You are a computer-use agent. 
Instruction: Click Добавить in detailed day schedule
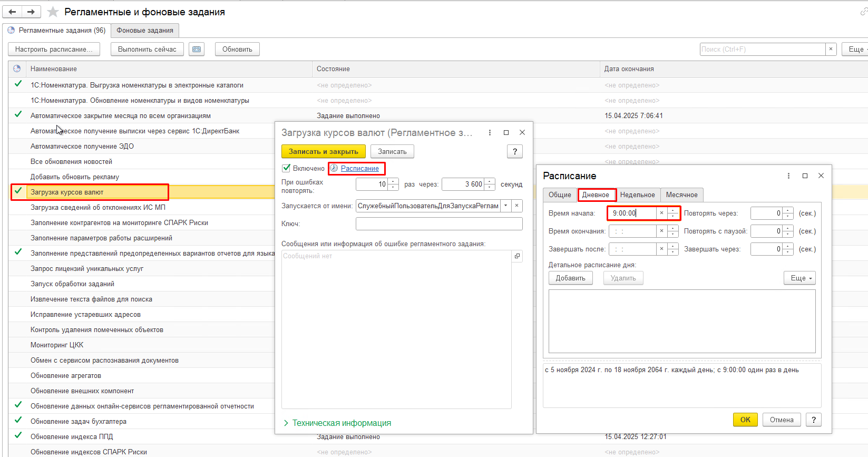570,278
